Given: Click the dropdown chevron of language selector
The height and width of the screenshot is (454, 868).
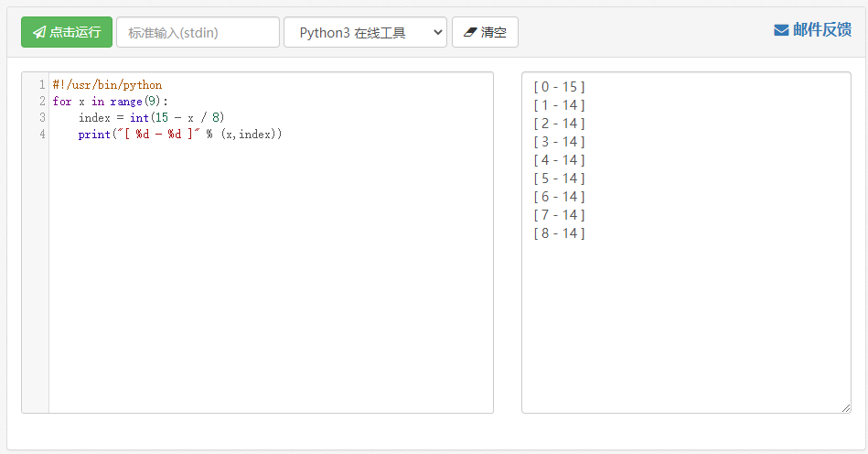Looking at the screenshot, I should pos(437,33).
